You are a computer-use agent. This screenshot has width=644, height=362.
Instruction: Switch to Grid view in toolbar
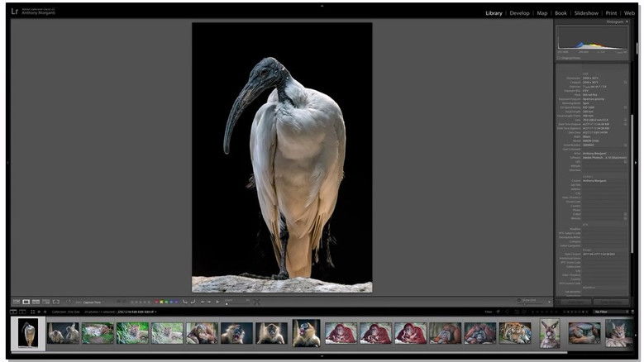pyautogui.click(x=16, y=302)
